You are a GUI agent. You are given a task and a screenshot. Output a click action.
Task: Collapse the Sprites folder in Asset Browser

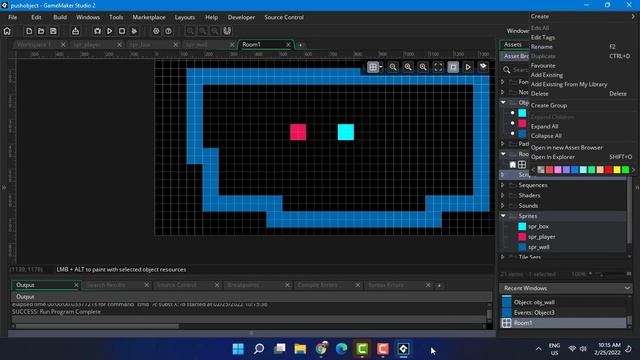click(x=503, y=216)
